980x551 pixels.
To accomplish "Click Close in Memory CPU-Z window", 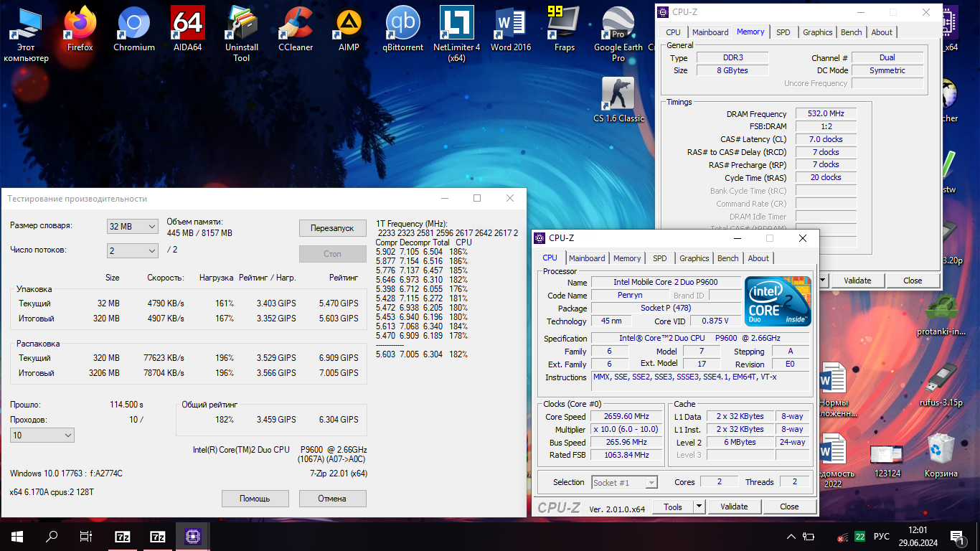I will [x=913, y=281].
